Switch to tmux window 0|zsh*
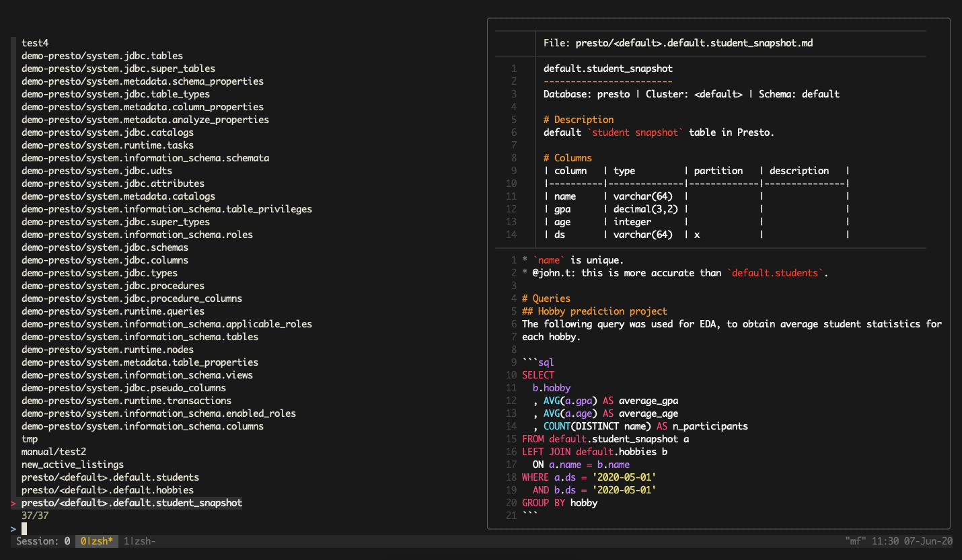 [x=97, y=541]
